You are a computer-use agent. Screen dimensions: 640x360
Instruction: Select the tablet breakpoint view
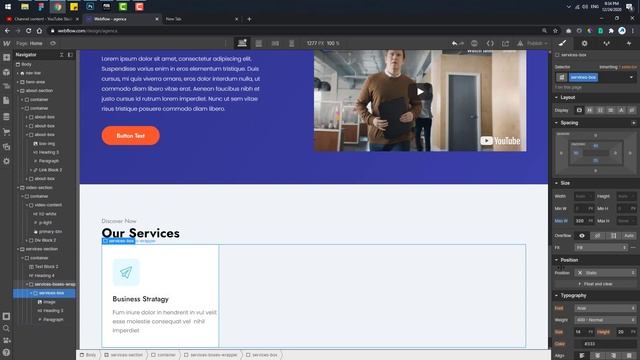tap(259, 43)
